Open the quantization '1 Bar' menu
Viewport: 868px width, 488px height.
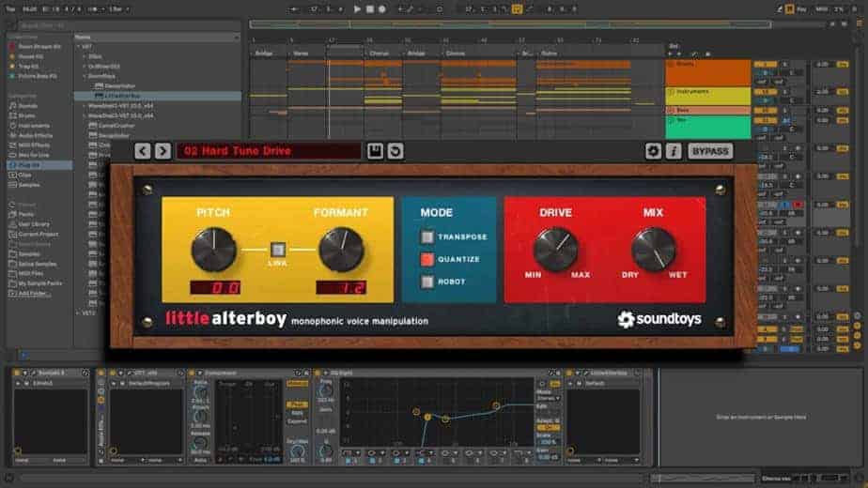119,8
